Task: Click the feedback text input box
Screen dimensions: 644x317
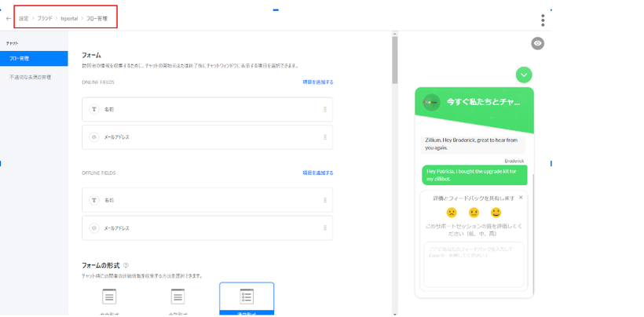Action: [x=474, y=263]
